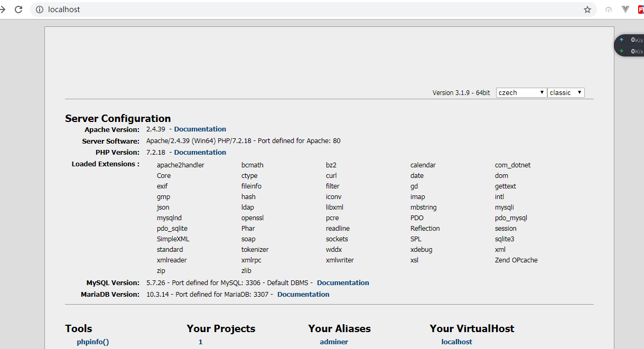
Task: Click the SimpleXML extension
Action: coord(173,239)
